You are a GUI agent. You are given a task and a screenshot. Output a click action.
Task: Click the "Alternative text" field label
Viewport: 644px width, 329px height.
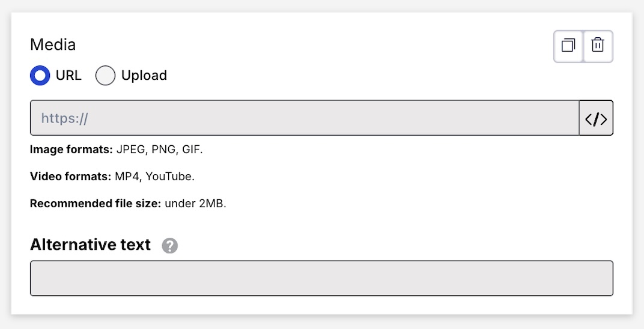[x=90, y=245]
